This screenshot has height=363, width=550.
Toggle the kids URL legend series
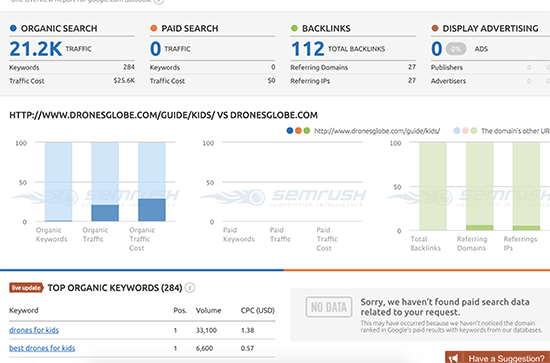364,131
